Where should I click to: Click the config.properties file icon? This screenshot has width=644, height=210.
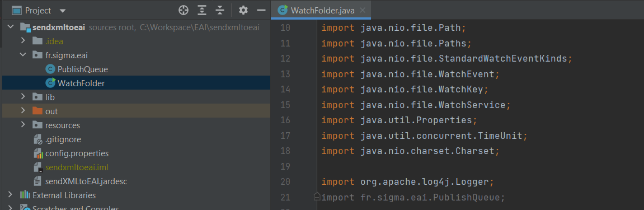tap(38, 153)
